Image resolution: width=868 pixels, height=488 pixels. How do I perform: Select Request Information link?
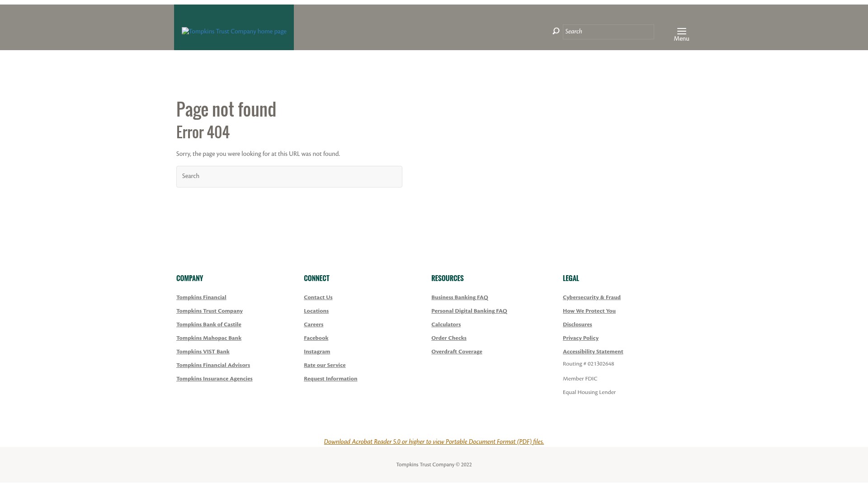(x=330, y=379)
